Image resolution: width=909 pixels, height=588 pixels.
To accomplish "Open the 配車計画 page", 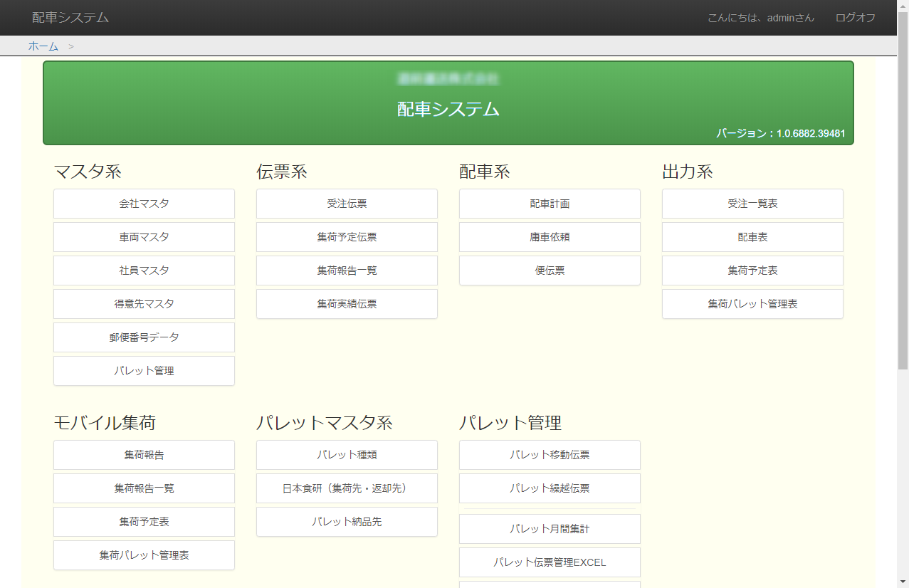I will (x=550, y=204).
